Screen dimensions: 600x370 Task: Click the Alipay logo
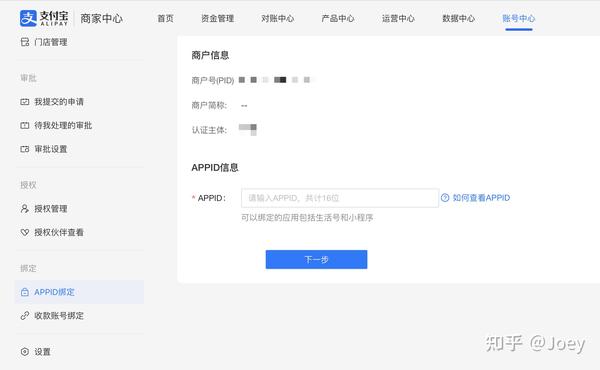pyautogui.click(x=44, y=18)
